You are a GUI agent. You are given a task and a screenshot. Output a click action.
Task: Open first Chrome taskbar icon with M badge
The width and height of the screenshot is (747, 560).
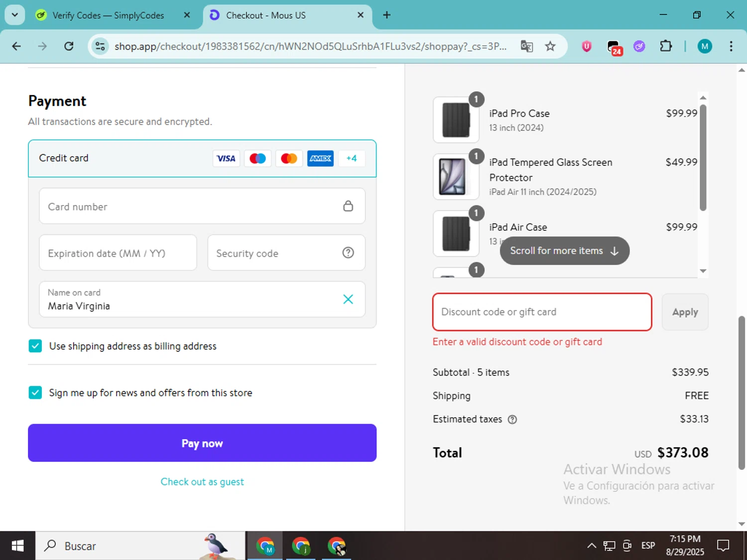click(265, 546)
